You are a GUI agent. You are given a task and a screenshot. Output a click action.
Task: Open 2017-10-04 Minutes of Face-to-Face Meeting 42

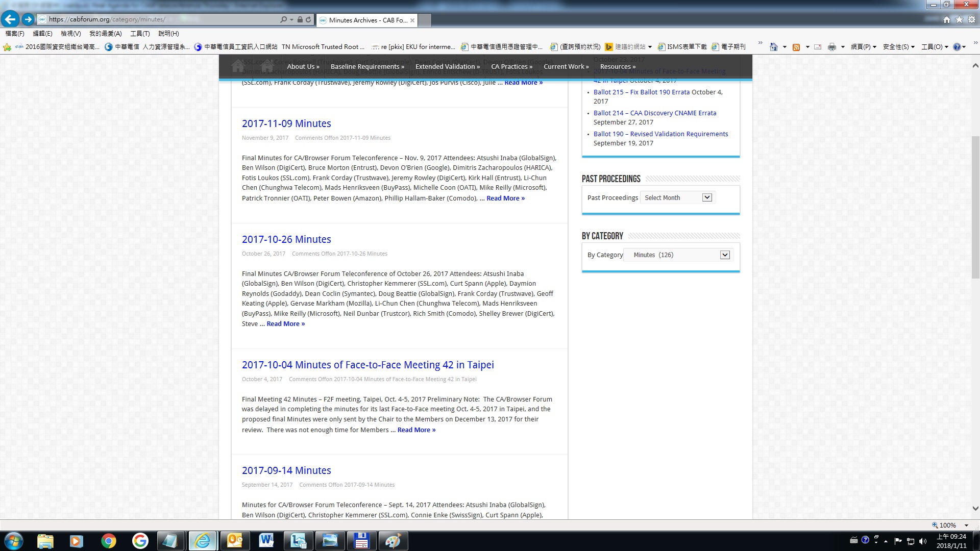click(x=368, y=365)
